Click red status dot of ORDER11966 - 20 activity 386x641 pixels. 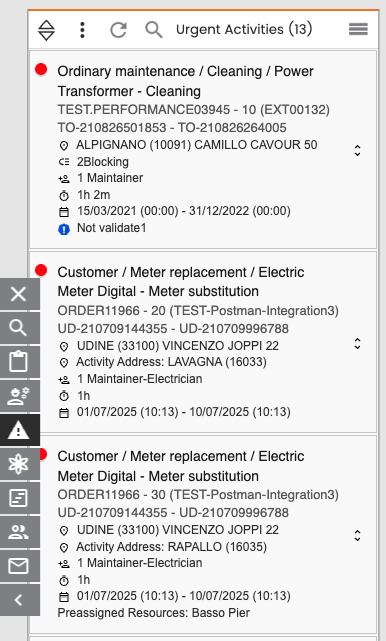41,270
